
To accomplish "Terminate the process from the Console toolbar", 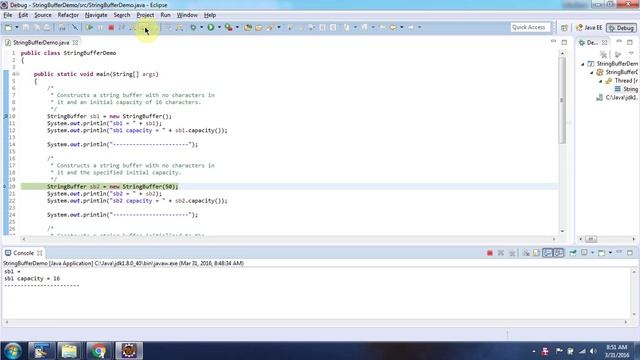I will pyautogui.click(x=489, y=253).
